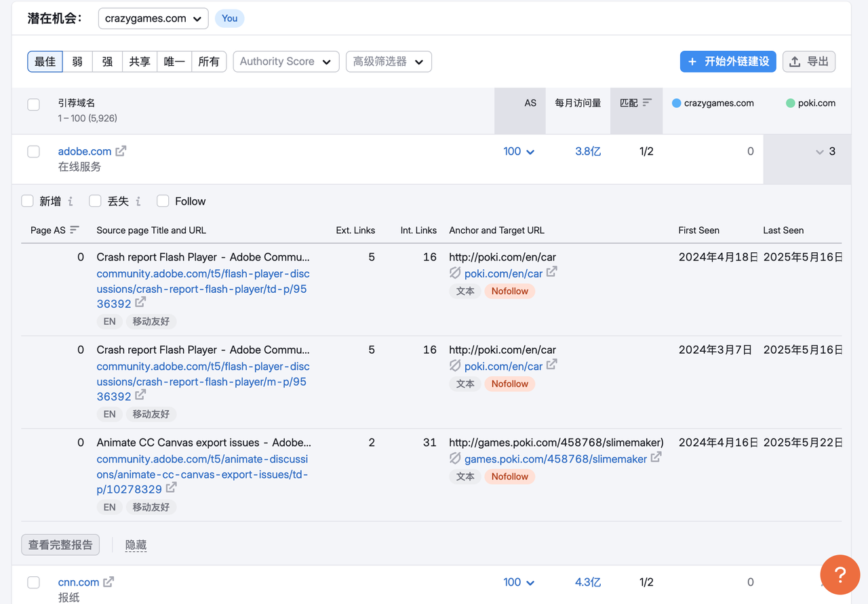Open external link icon for games.poki.com/458768/slimemaker

pyautogui.click(x=656, y=458)
